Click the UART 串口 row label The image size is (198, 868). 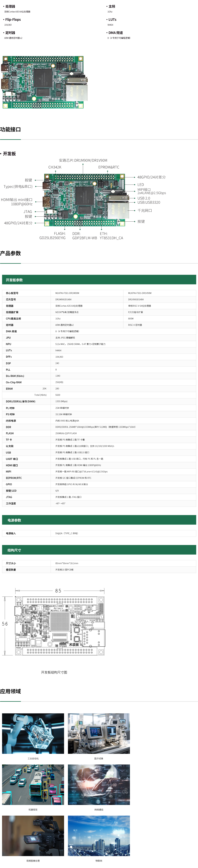[x=12, y=459]
